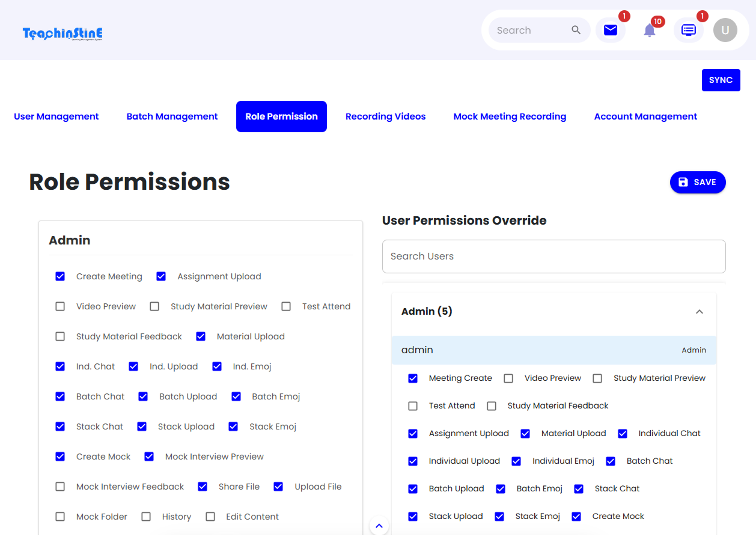The width and height of the screenshot is (756, 537).
Task: Enable Mock Folder permission checkbox
Action: pos(60,517)
